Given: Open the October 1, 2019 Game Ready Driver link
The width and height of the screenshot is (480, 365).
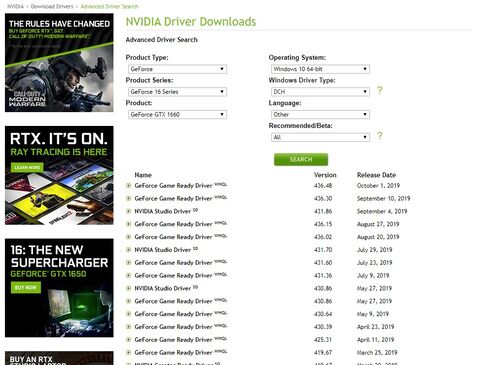Looking at the screenshot, I should click(x=173, y=186).
